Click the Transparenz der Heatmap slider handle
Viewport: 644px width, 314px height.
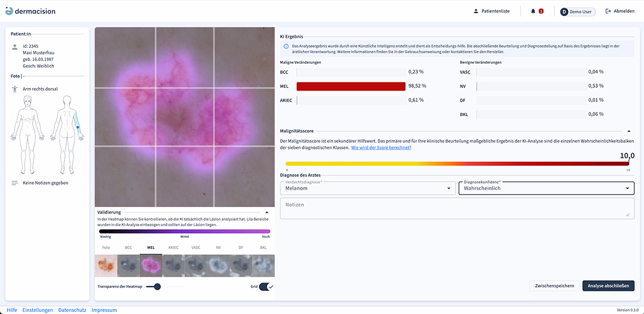(157, 287)
